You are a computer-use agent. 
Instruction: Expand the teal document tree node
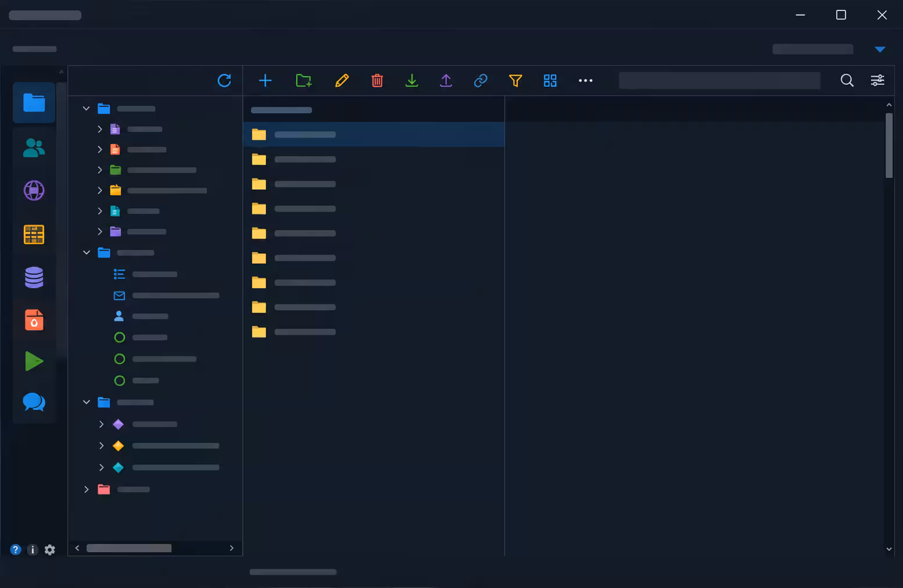point(99,211)
